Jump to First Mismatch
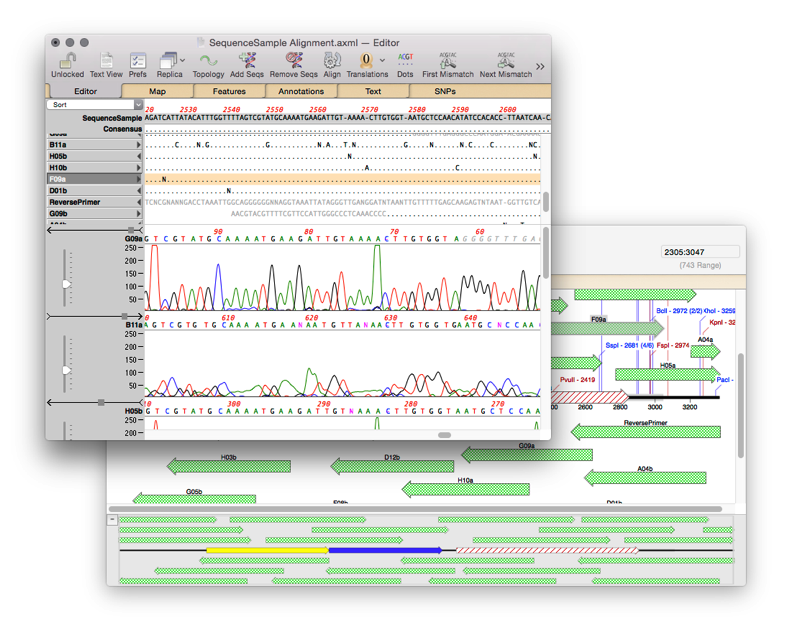This screenshot has width=800, height=632. click(448, 62)
